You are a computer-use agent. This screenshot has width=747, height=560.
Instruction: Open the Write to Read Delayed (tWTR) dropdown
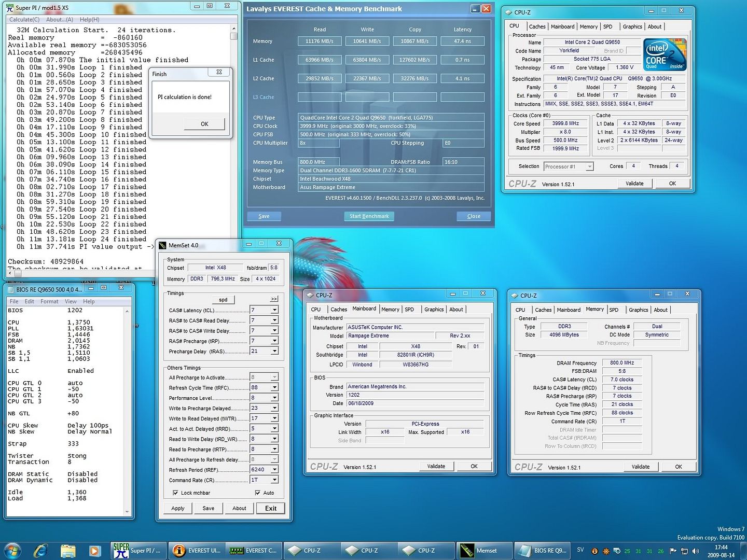(x=274, y=418)
